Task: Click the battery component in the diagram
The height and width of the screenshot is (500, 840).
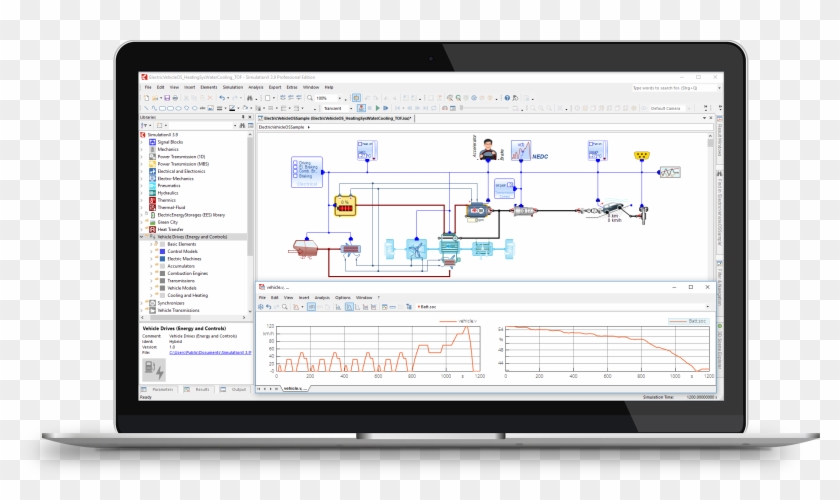Action: (345, 205)
